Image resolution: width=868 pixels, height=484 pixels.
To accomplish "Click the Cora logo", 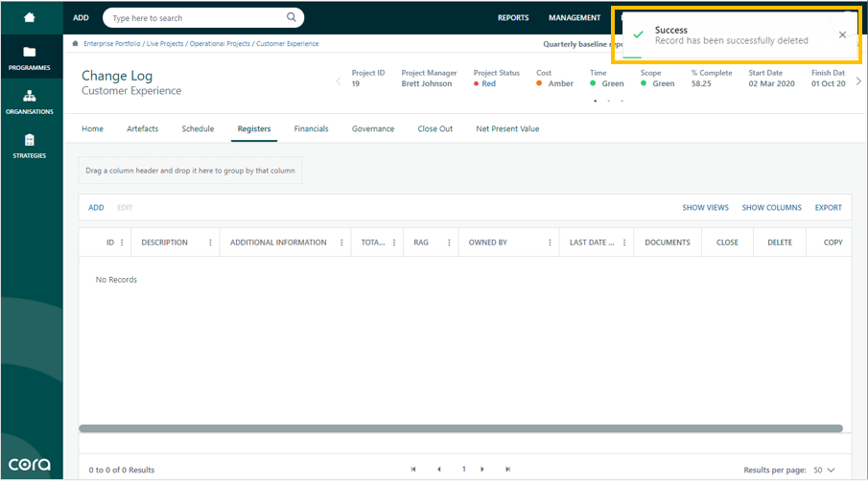I will point(30,464).
